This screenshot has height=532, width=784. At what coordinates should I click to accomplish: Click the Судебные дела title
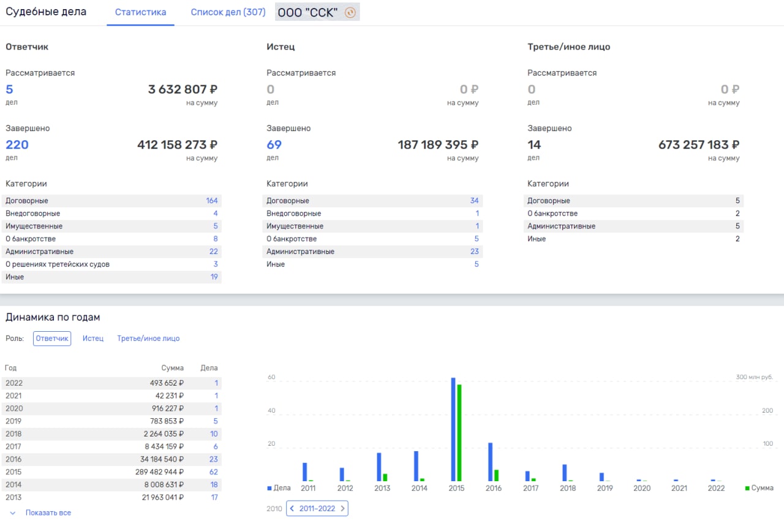[46, 12]
